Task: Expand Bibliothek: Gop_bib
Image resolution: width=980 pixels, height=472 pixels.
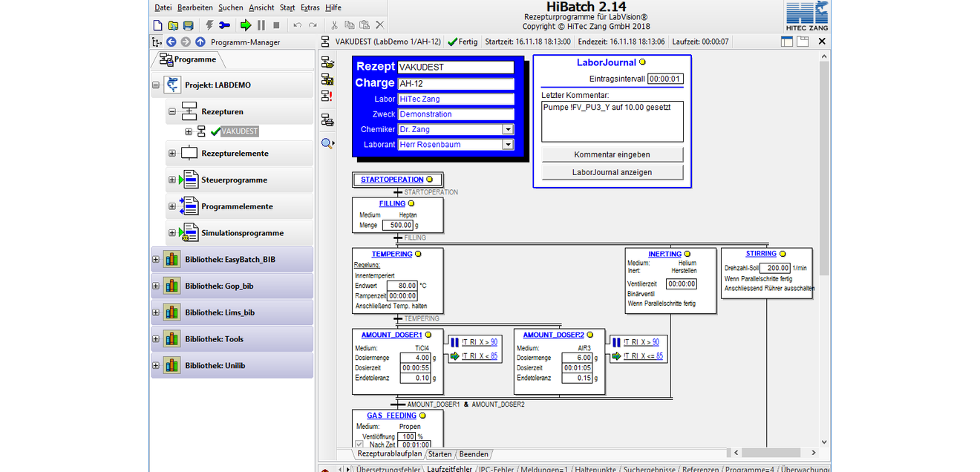Action: (x=156, y=286)
